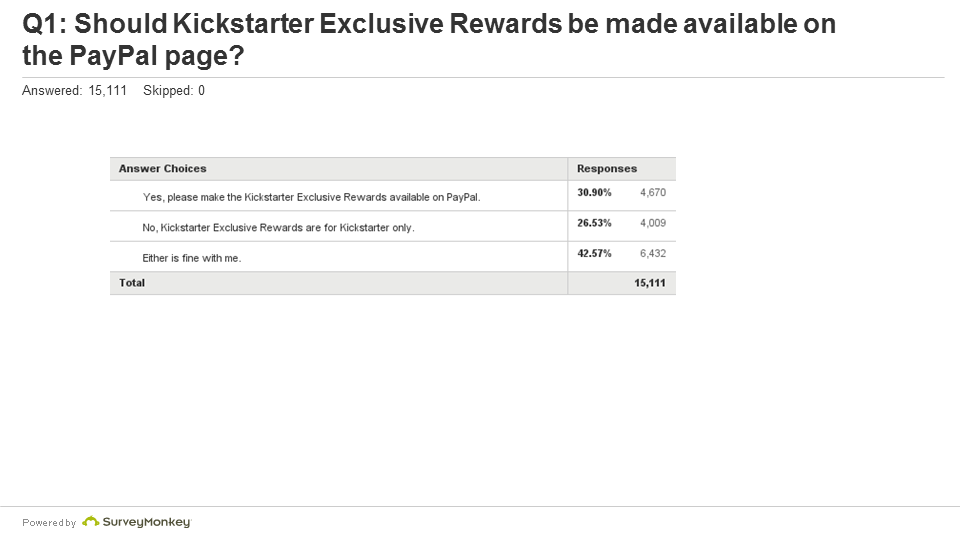Click the 42.57% response percentage
This screenshot has width=960, height=540.
pos(594,253)
